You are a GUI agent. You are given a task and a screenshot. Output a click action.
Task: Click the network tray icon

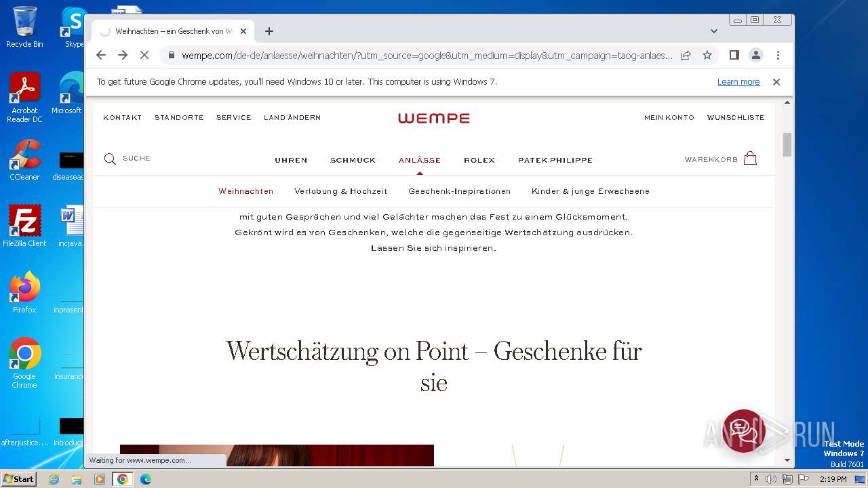click(x=787, y=479)
